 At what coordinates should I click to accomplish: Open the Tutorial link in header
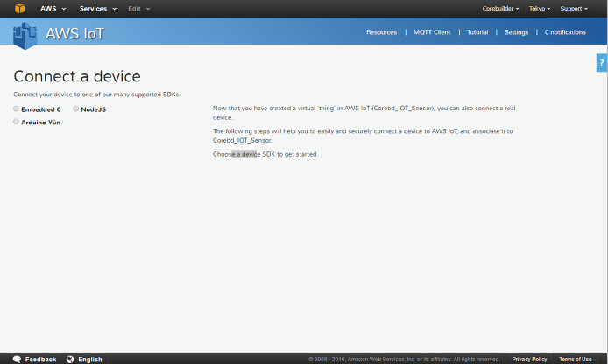pyautogui.click(x=477, y=32)
